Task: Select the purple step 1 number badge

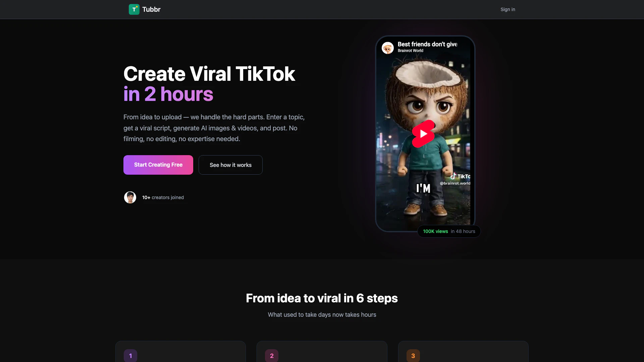Action: click(x=130, y=356)
